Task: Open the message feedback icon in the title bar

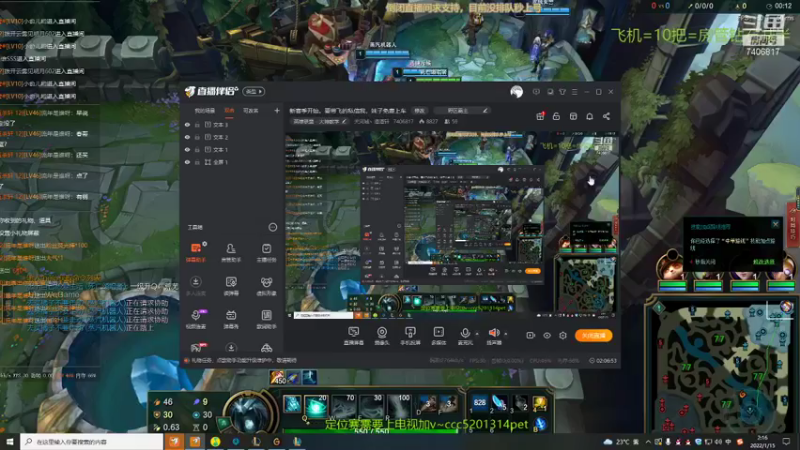Action: point(536,92)
